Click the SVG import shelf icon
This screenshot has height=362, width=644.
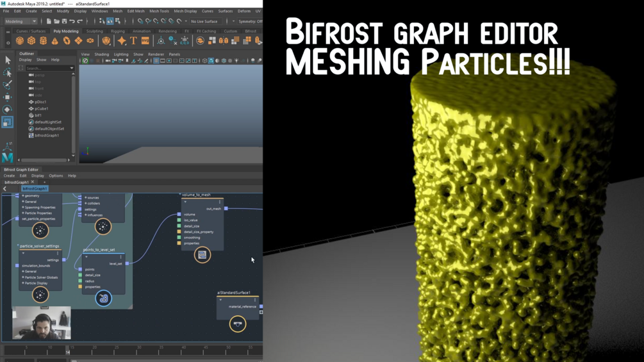(x=145, y=40)
